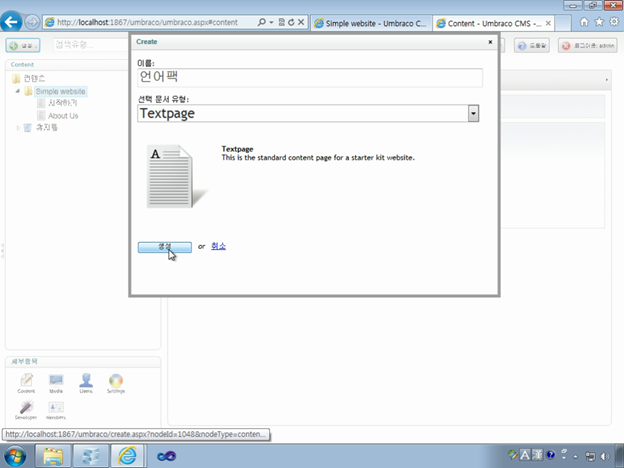Show hidden tray icons arrow

coord(575,456)
